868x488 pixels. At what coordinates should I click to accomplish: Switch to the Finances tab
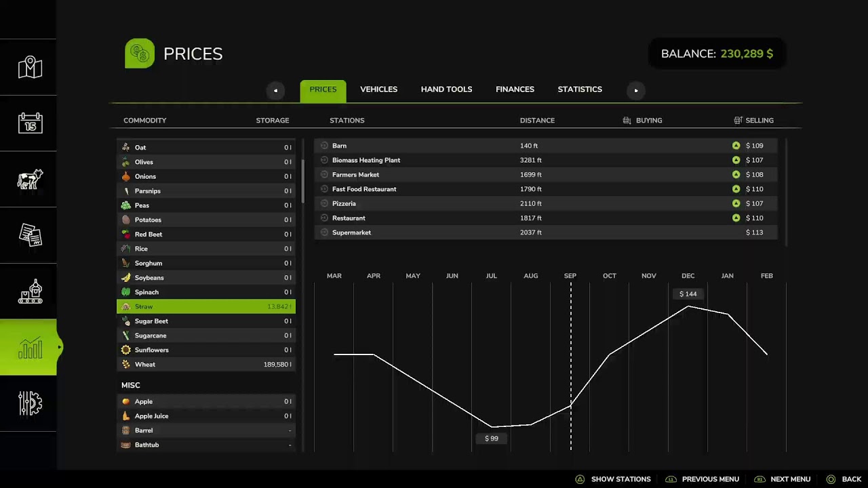(515, 89)
